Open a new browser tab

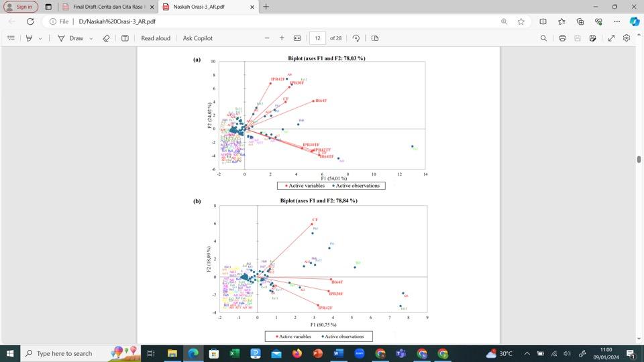coord(266,7)
